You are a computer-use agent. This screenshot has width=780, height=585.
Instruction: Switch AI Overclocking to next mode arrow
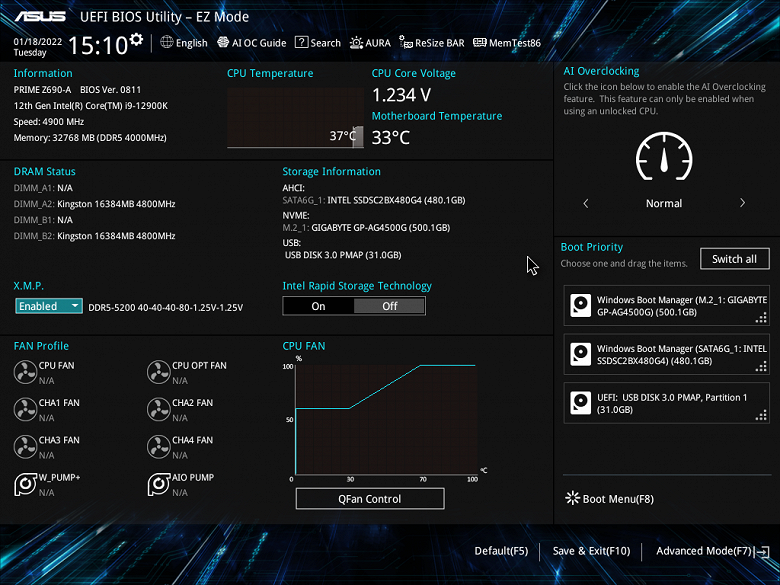tap(742, 203)
